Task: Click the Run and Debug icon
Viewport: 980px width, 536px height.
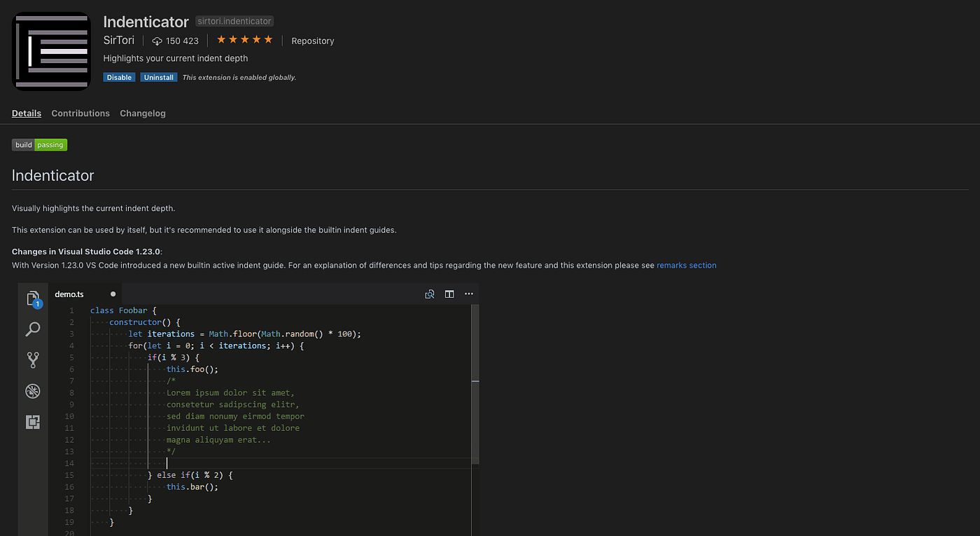Action: coord(33,391)
